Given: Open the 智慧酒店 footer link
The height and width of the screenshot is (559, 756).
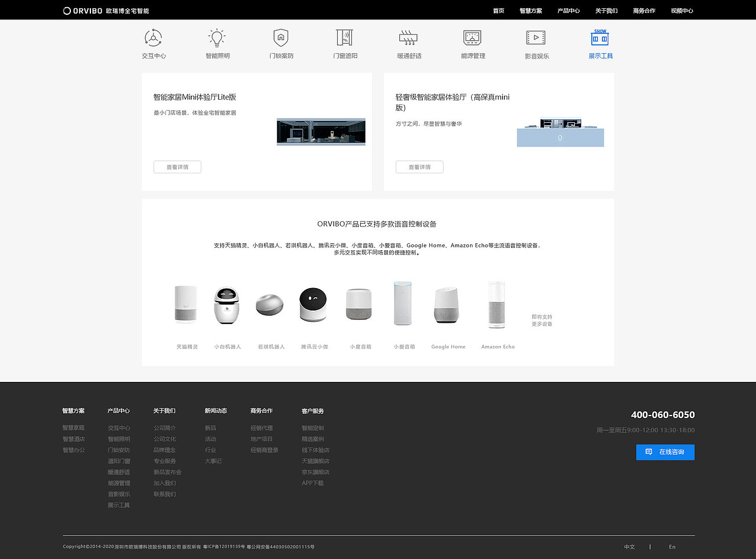Looking at the screenshot, I should [x=73, y=439].
